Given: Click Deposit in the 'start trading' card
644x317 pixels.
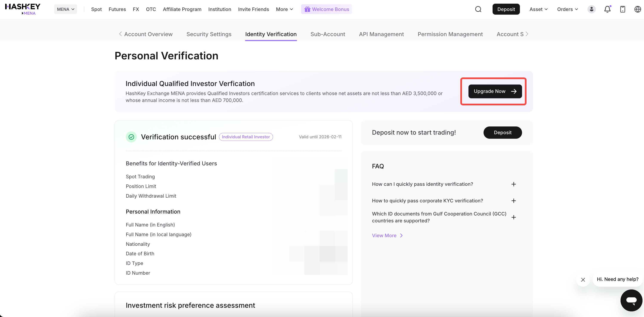Looking at the screenshot, I should pos(502,132).
